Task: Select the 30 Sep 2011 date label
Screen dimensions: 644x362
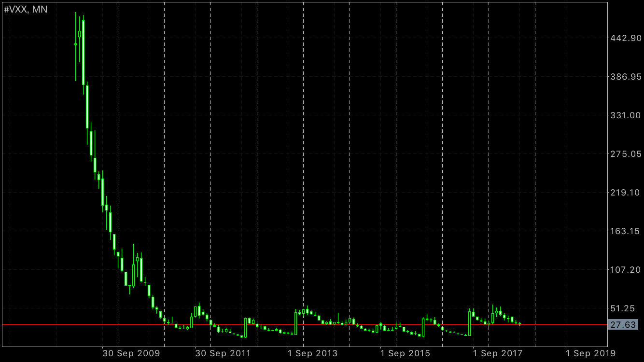Action: [x=223, y=353]
